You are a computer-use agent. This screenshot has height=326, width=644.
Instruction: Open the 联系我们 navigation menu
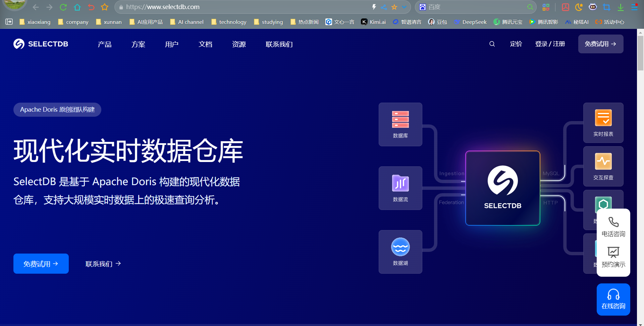coord(279,44)
